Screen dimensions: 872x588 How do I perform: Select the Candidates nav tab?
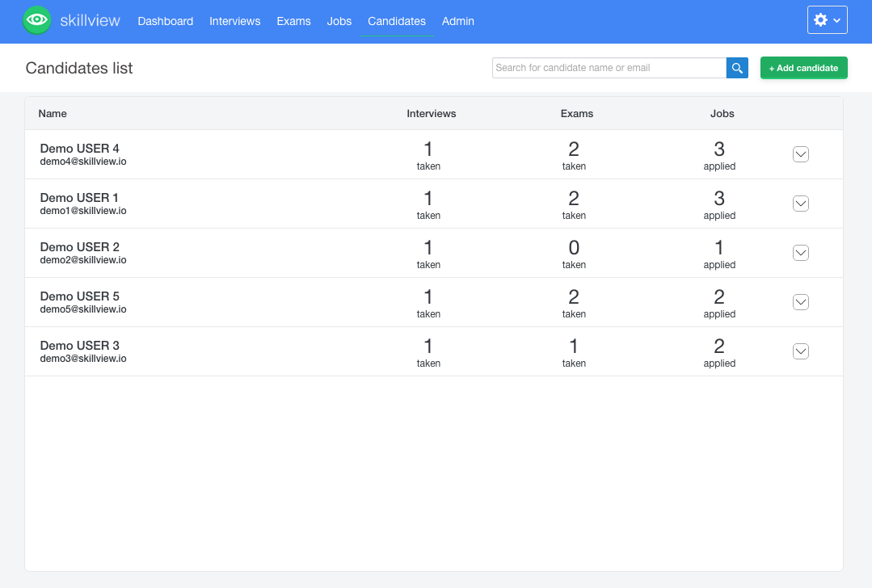[396, 21]
